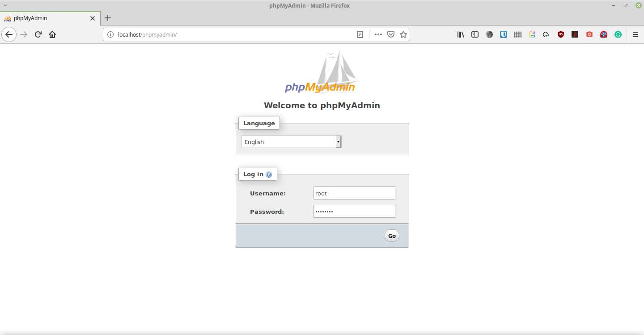Show the sidebars panel

[475, 34]
